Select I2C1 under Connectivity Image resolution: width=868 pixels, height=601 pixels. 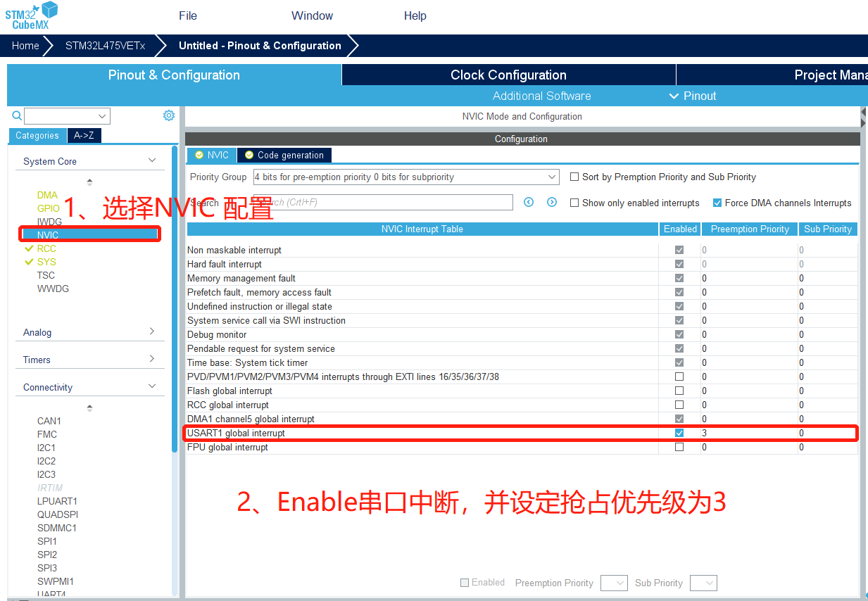pyautogui.click(x=46, y=448)
